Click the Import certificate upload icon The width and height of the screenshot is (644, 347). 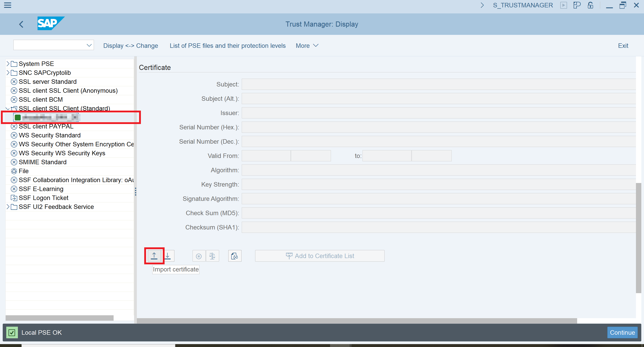pos(154,256)
